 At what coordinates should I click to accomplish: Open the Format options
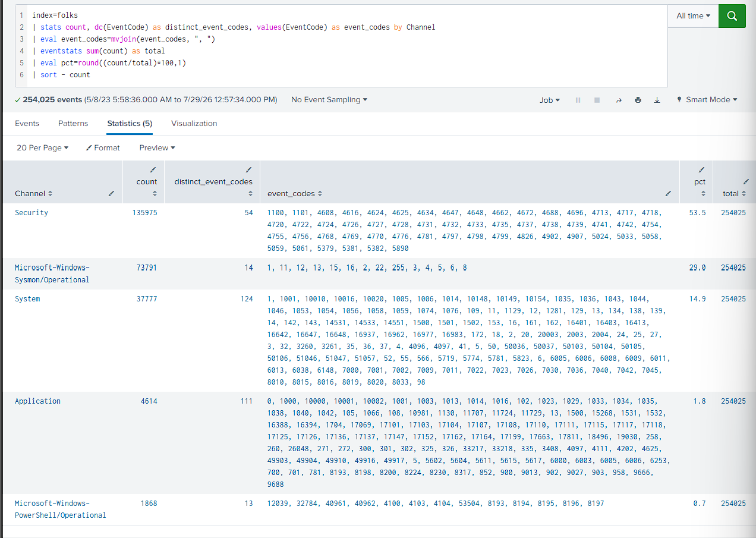(x=103, y=147)
